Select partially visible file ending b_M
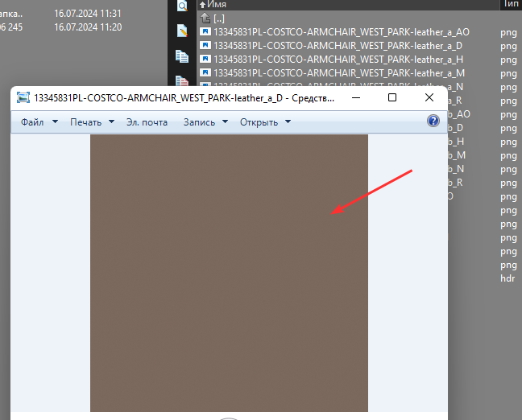Screen dimensions: 522x420 pyautogui.click(x=457, y=155)
